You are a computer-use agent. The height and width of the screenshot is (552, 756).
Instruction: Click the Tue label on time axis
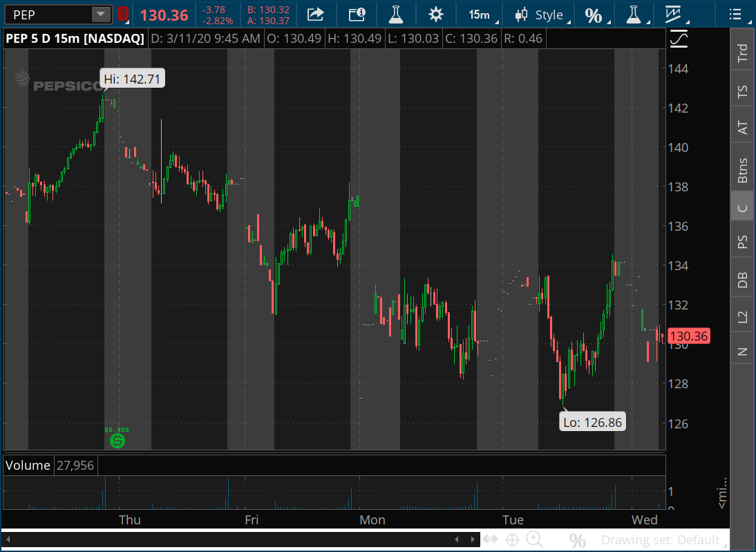[513, 520]
